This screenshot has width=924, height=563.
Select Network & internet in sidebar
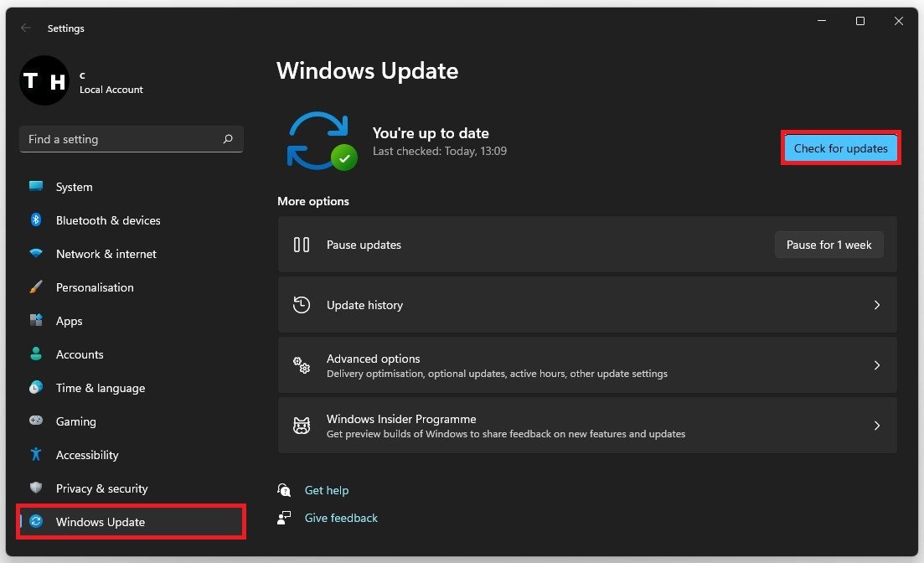132,254
